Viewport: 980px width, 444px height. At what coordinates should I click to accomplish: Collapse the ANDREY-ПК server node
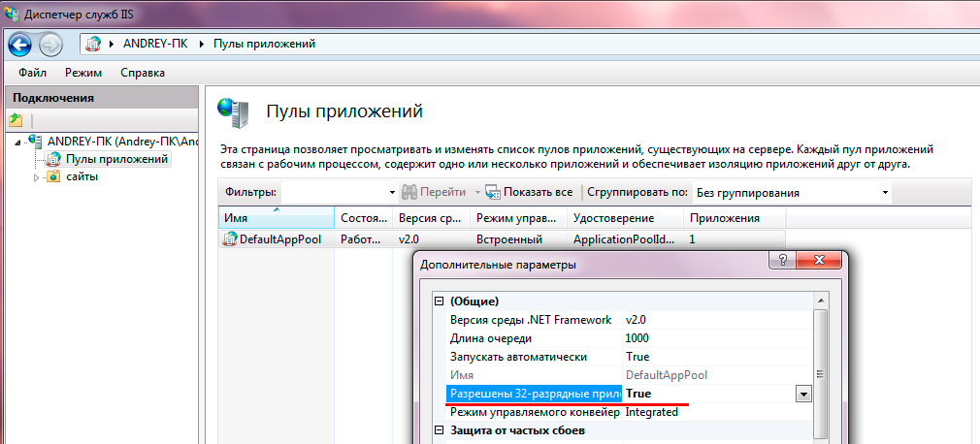(16, 142)
